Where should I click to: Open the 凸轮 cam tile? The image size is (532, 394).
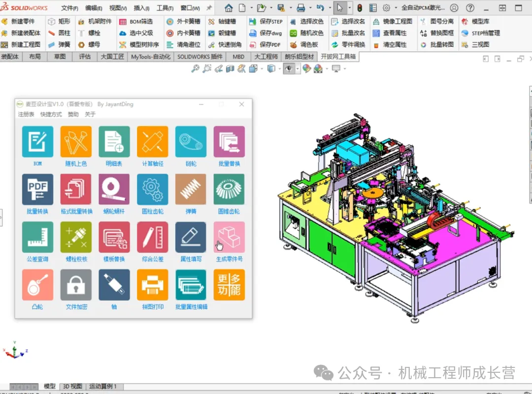pyautogui.click(x=37, y=285)
